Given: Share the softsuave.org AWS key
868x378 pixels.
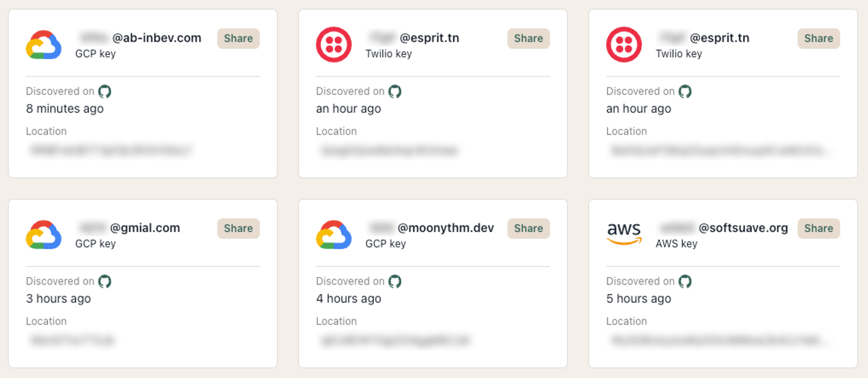Looking at the screenshot, I should pyautogui.click(x=819, y=229).
